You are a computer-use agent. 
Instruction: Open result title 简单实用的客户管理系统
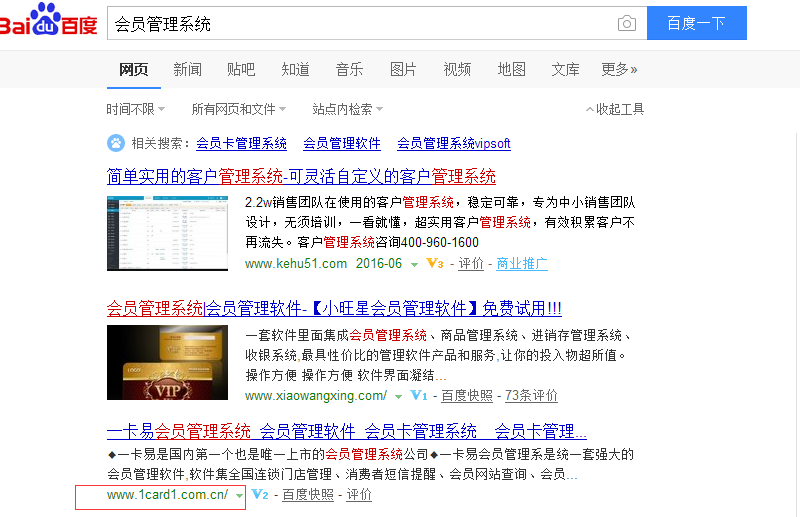pyautogui.click(x=301, y=177)
